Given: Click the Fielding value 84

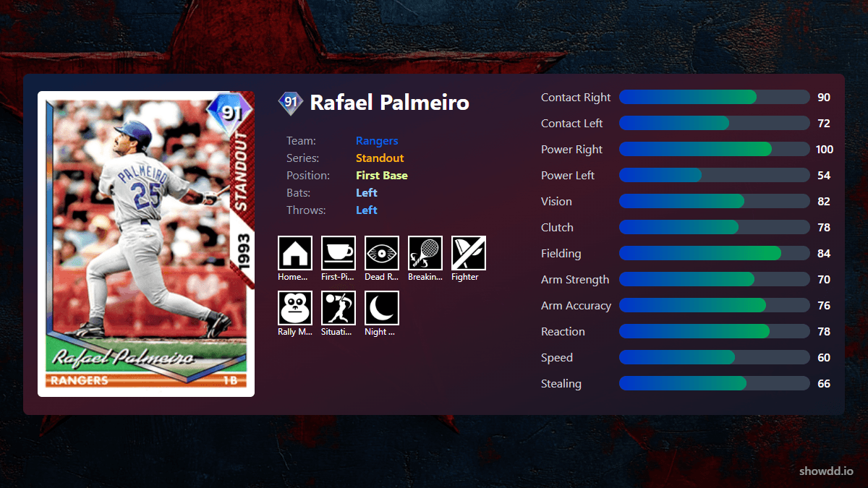Looking at the screenshot, I should click(x=824, y=254).
